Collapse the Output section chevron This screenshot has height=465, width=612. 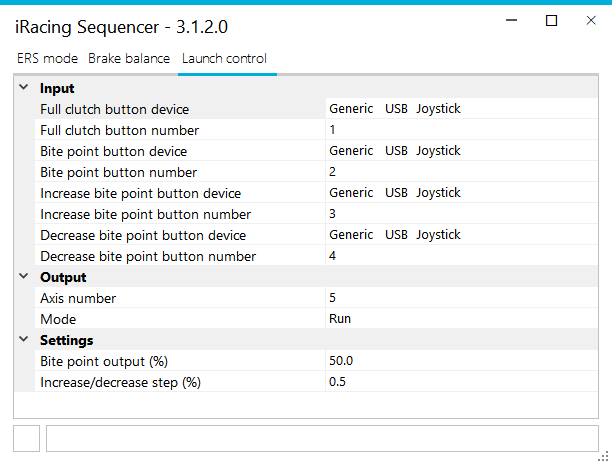pyautogui.click(x=24, y=276)
